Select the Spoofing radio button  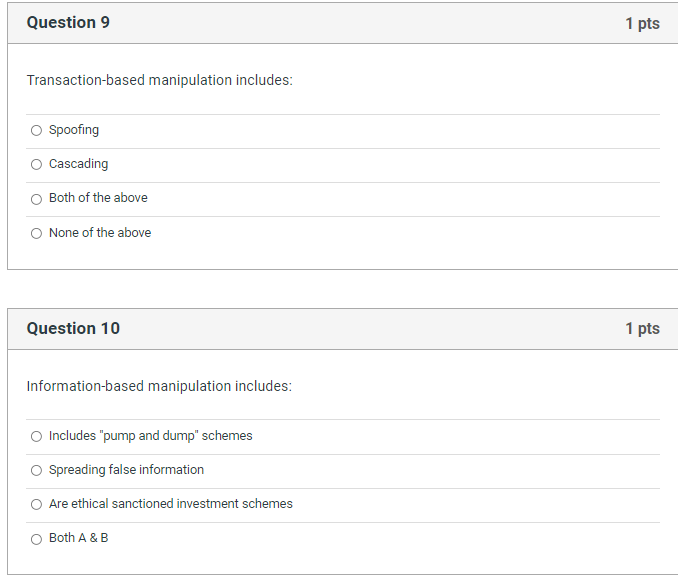point(36,130)
